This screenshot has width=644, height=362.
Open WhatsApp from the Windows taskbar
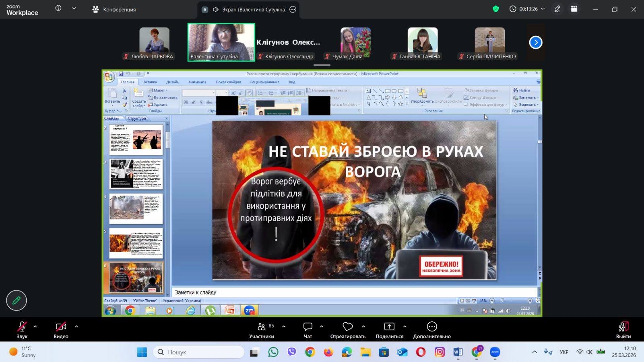(x=273, y=352)
